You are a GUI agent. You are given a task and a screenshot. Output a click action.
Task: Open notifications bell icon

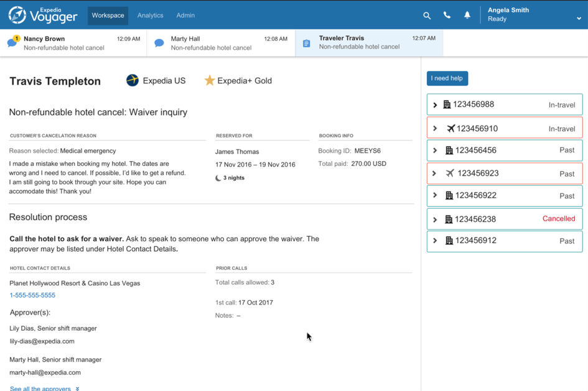[467, 16]
